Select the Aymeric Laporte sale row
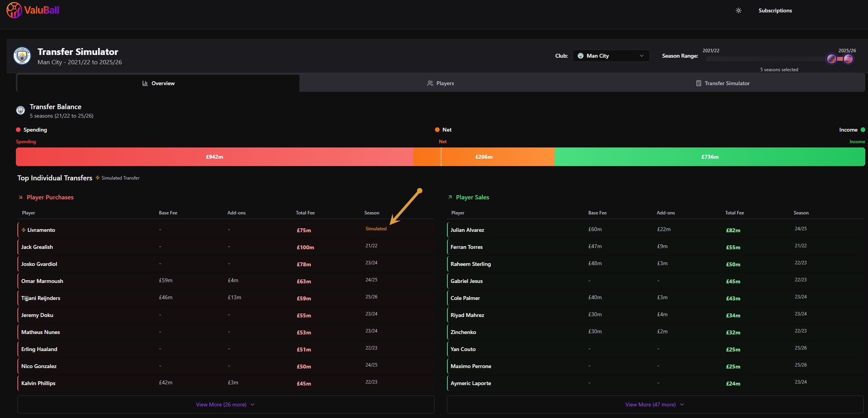Viewport: 868px width, 418px height. (655, 383)
